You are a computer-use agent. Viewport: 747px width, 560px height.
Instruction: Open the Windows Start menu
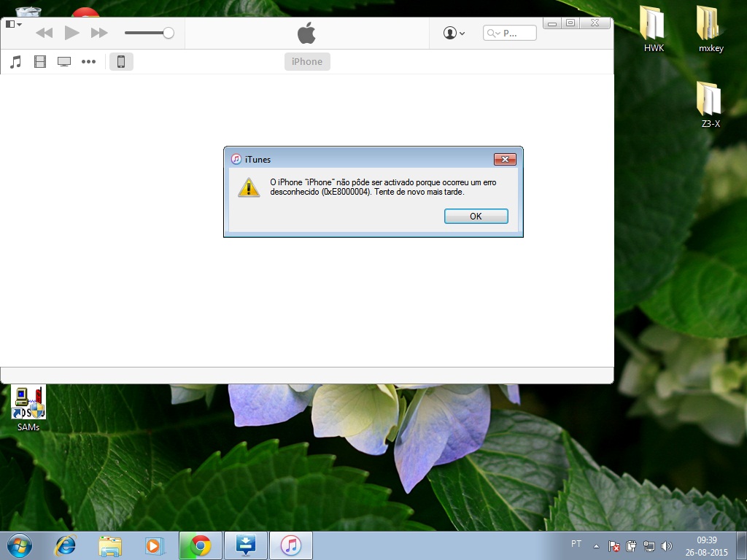(19, 545)
